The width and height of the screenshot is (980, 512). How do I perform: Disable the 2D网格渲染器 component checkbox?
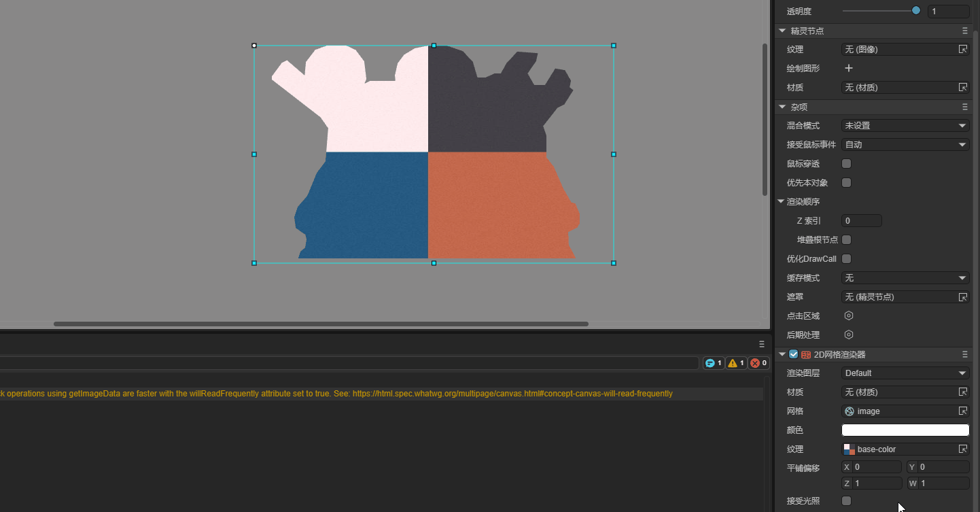pyautogui.click(x=794, y=354)
